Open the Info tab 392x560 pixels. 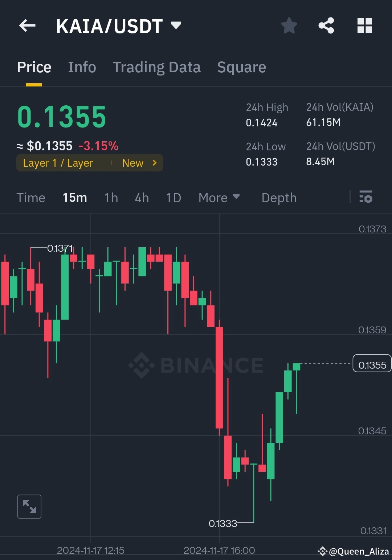click(x=82, y=67)
